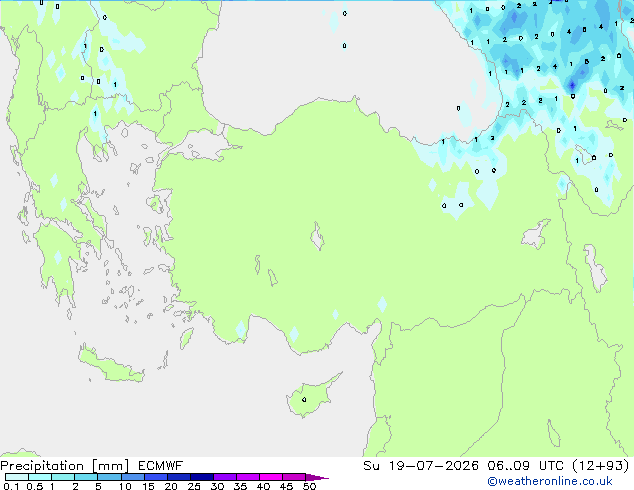Select the 40–45 mm magenta legend swatch
Screen dimensions: 634x490
coord(271,477)
